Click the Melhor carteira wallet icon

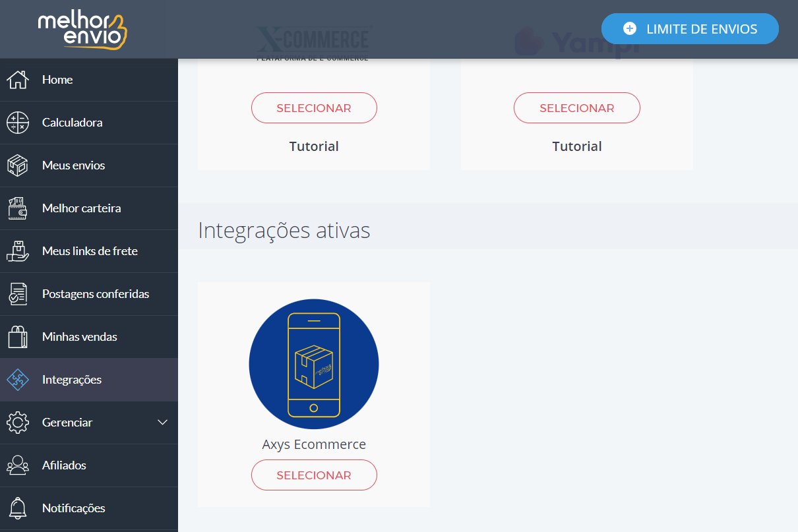point(18,208)
